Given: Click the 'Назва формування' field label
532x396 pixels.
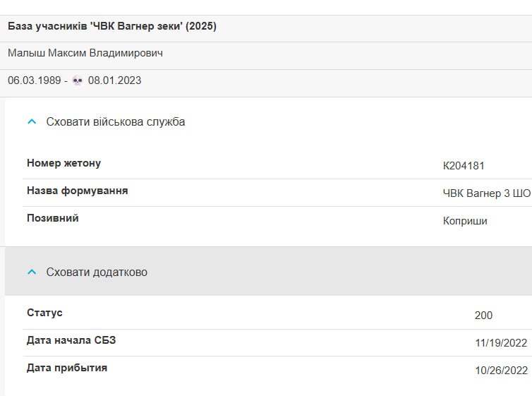Looking at the screenshot, I should pyautogui.click(x=78, y=191).
